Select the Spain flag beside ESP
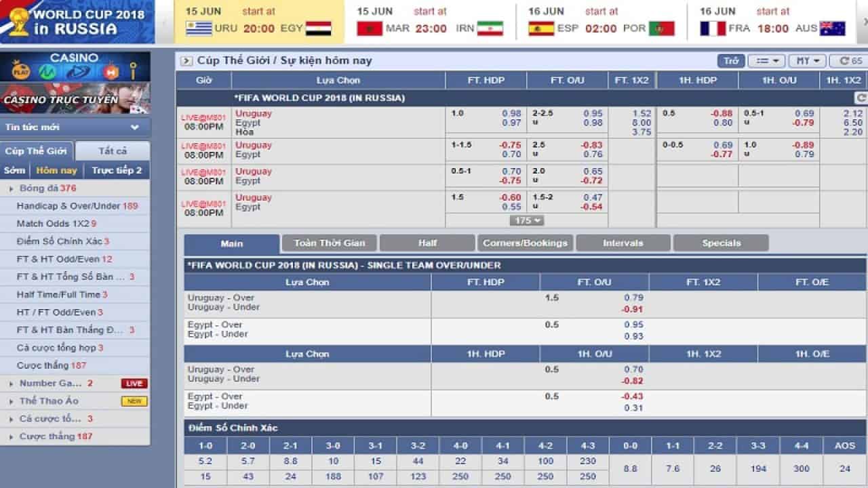This screenshot has width=868, height=488. 541,28
